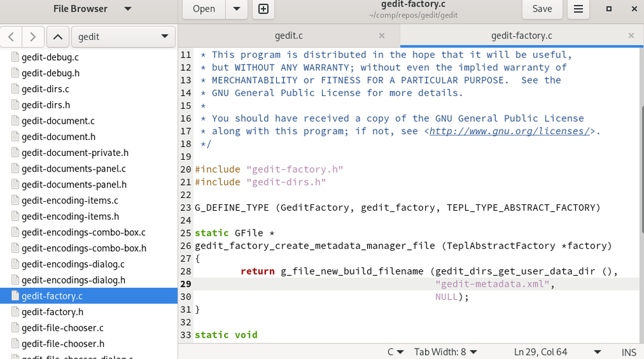Open the gedit folder location dropdown
644x359 pixels.
(x=124, y=37)
